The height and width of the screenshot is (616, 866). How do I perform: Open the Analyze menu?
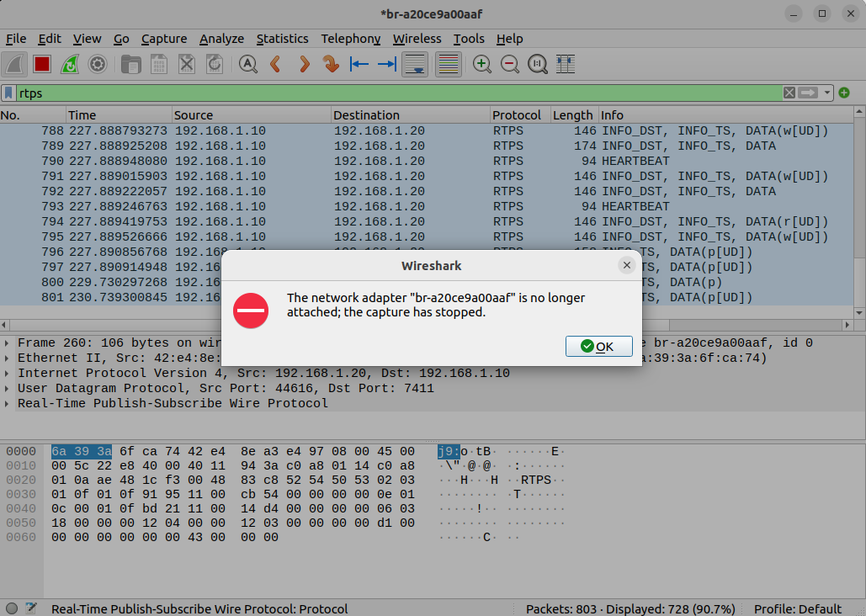(221, 39)
